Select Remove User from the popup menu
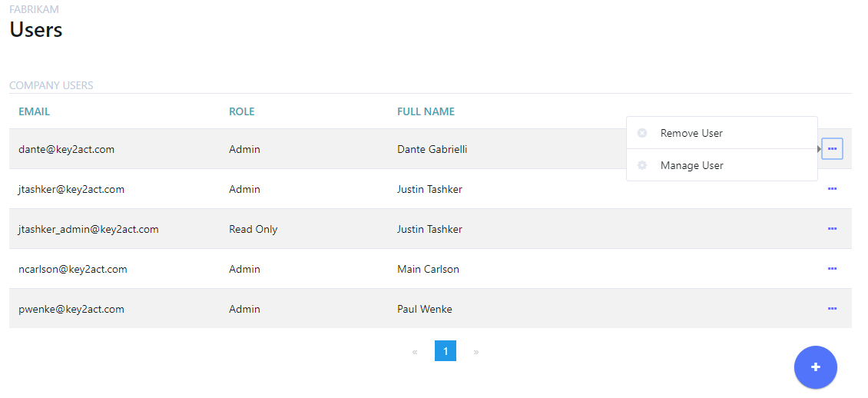This screenshot has height=398, width=868. pos(691,133)
